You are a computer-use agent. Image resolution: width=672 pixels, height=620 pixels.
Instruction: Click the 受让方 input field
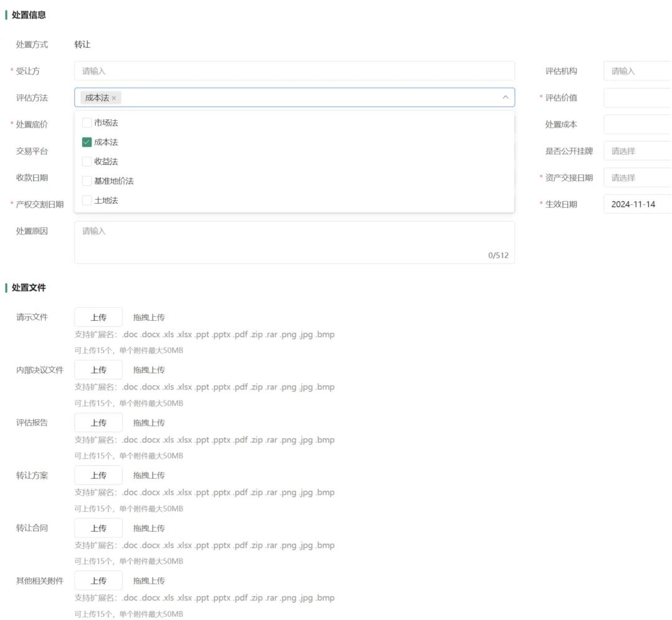pyautogui.click(x=294, y=71)
